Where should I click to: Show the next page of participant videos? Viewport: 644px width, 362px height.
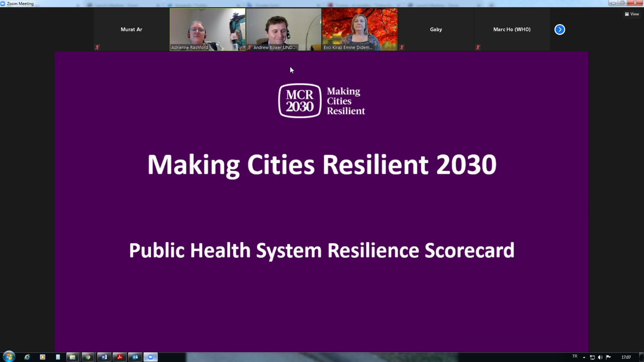point(559,29)
